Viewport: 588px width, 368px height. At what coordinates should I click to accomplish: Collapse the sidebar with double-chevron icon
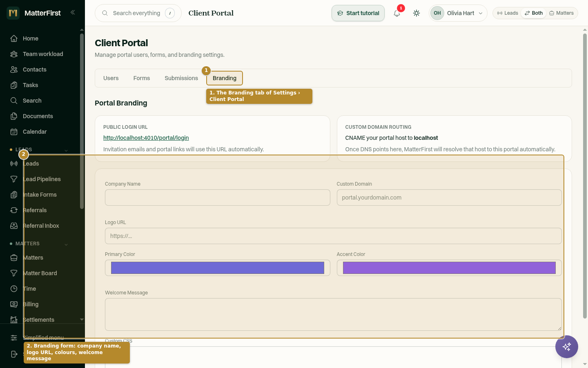(x=73, y=12)
